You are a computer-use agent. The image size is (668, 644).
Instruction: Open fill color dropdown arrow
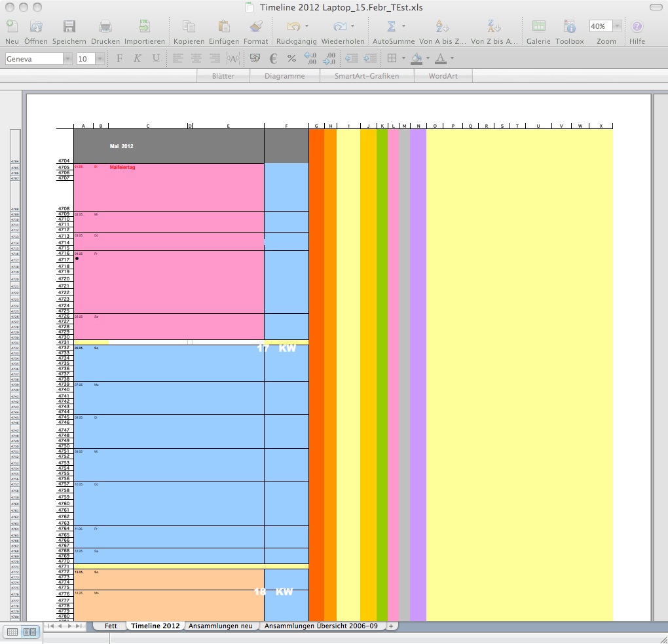(x=428, y=58)
